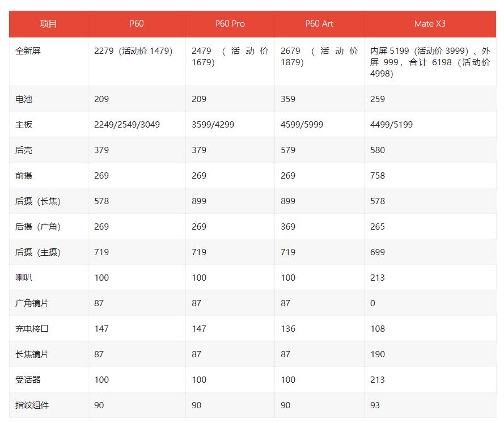The width and height of the screenshot is (504, 423).
Task: Select the P60 Art column header
Action: pyautogui.click(x=319, y=24)
